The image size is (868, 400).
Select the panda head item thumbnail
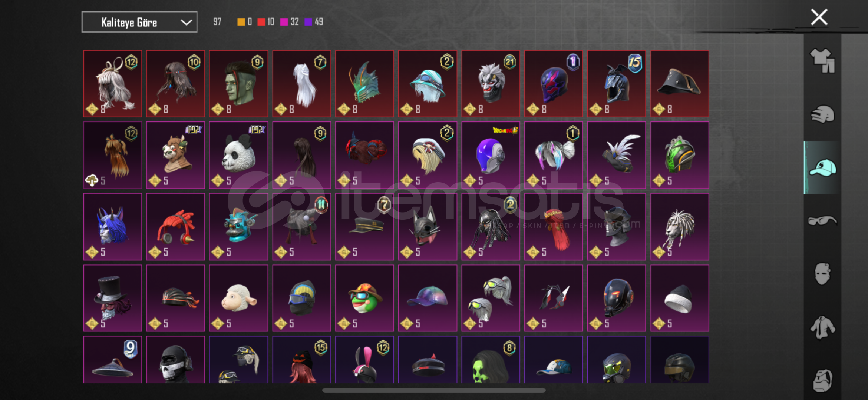coord(238,155)
